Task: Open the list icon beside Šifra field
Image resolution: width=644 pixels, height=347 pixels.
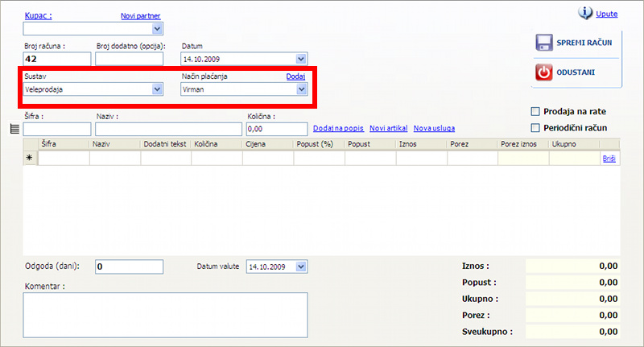Action: click(x=14, y=129)
